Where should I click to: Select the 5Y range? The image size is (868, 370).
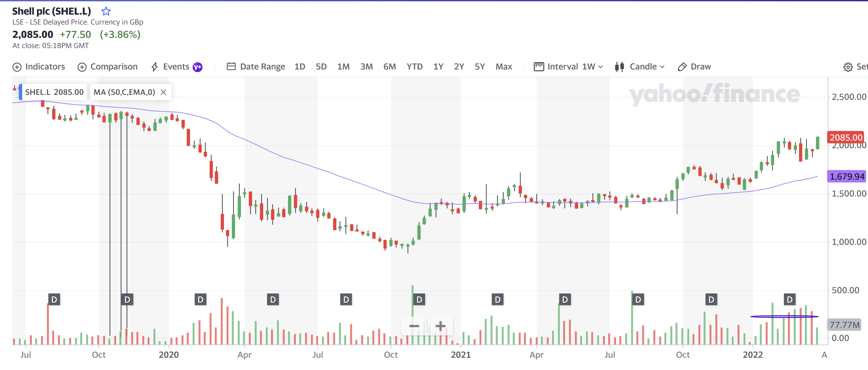pyautogui.click(x=480, y=67)
